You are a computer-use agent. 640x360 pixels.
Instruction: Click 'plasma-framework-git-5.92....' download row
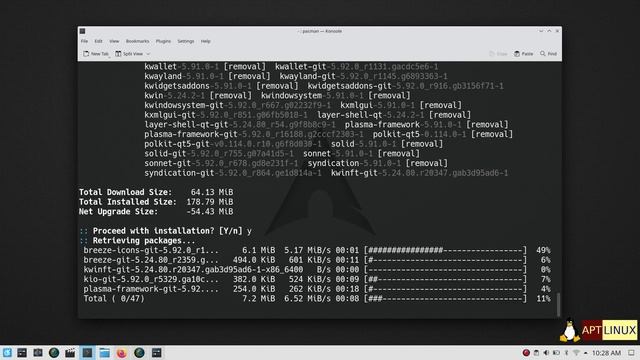tap(151, 289)
